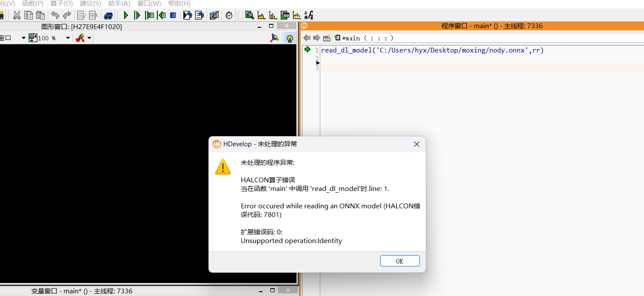Screen dimensions: 644x296
Task: Close the graphics window
Action: [288, 26]
